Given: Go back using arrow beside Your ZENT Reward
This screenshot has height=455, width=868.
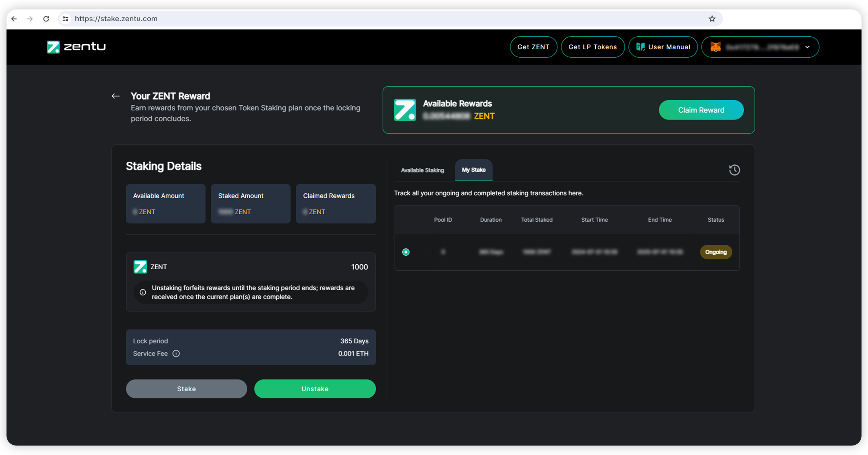Looking at the screenshot, I should click(x=115, y=96).
